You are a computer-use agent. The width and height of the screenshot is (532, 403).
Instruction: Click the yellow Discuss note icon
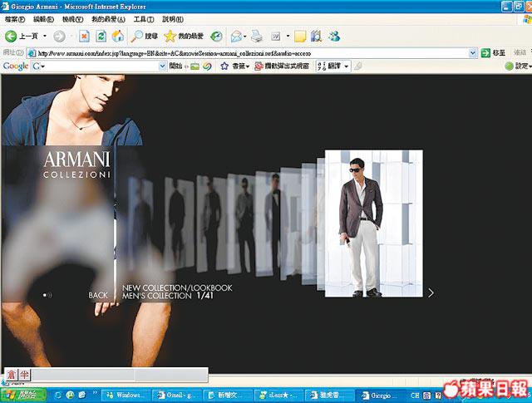tap(300, 37)
